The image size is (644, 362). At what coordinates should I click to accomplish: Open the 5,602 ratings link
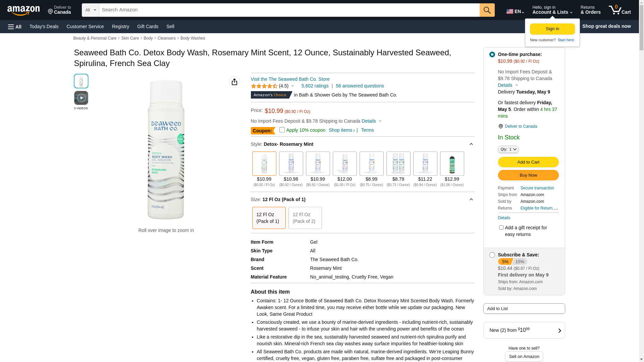click(315, 86)
